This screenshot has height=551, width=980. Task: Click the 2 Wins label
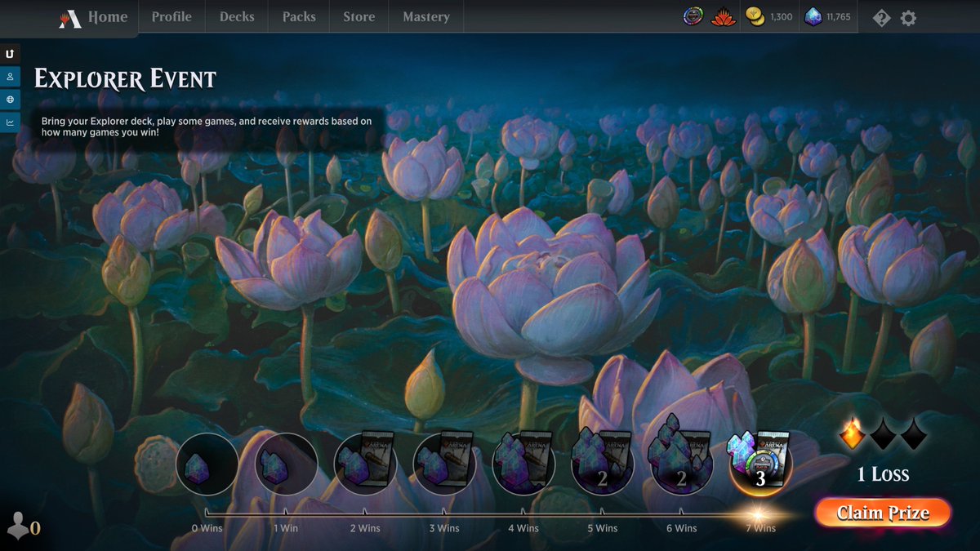[365, 528]
